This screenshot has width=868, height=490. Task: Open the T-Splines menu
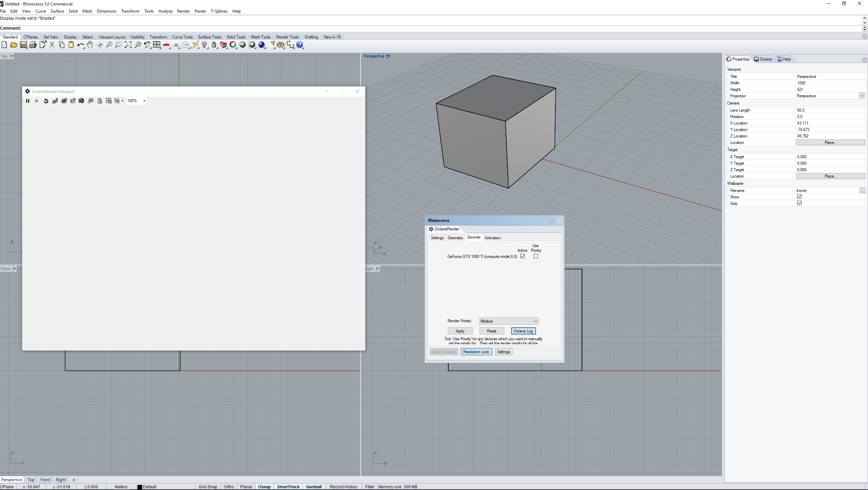pos(219,11)
